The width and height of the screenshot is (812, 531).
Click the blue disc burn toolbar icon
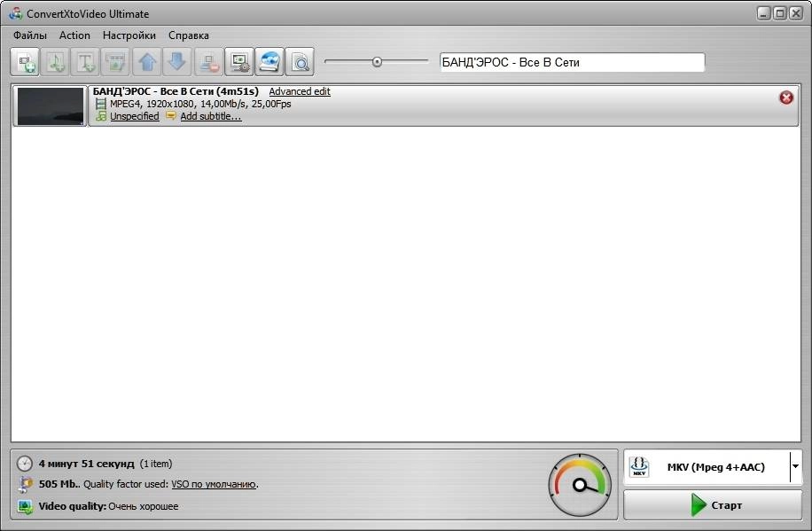[269, 62]
